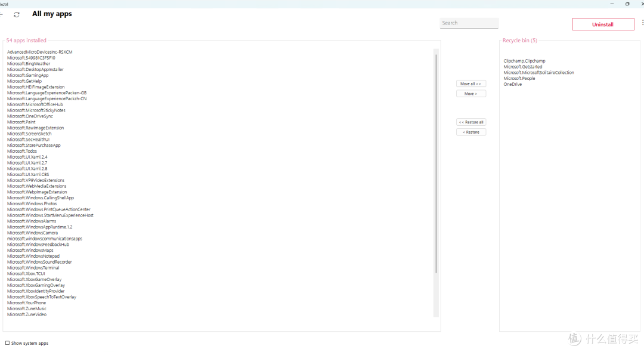Select Microsoft.Windows.PrintQueueActionCenter entry
The height and width of the screenshot is (352, 644).
49,209
